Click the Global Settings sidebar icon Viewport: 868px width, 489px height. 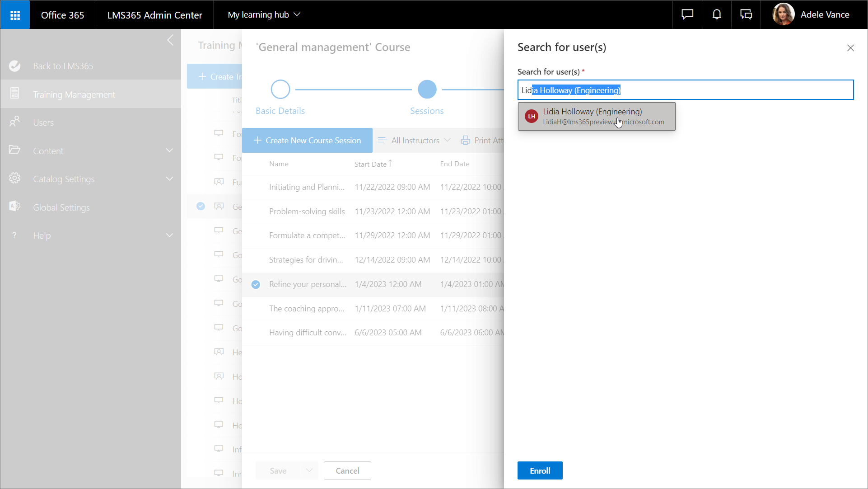[x=15, y=207]
